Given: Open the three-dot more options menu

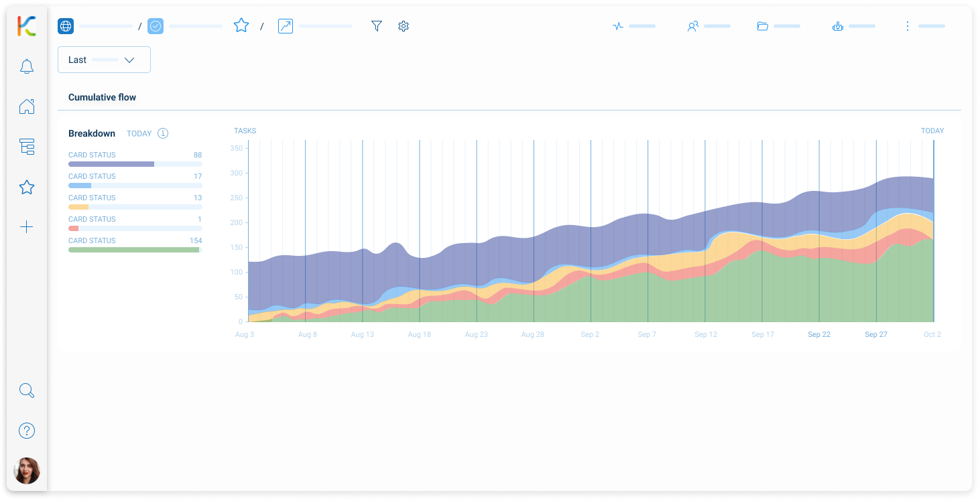Looking at the screenshot, I should point(908,26).
